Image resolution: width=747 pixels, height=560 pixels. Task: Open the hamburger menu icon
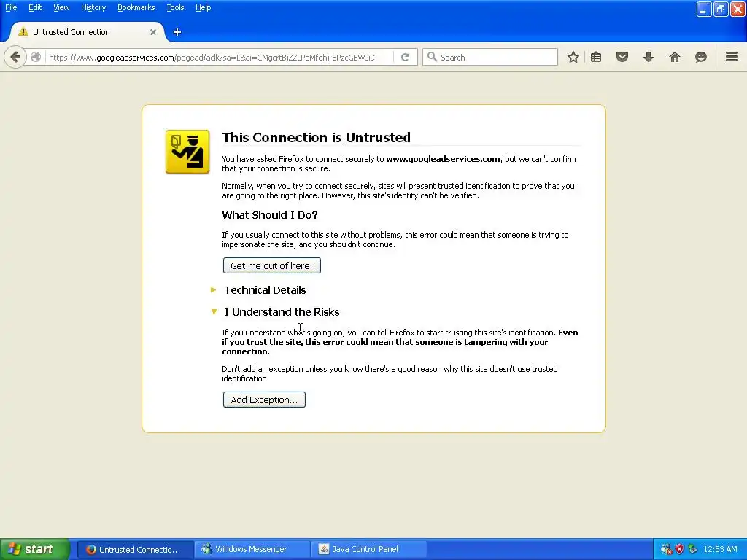(x=732, y=57)
